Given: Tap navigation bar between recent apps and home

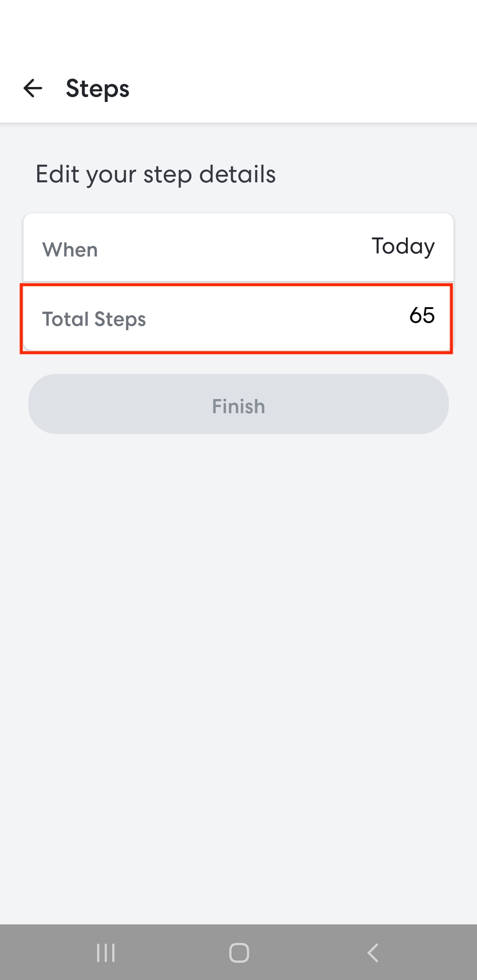Looking at the screenshot, I should click(172, 953).
